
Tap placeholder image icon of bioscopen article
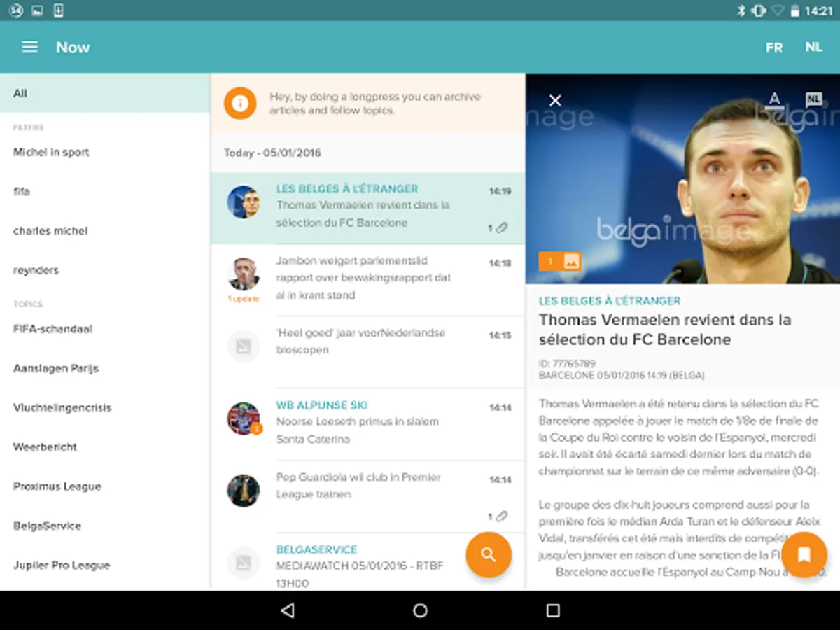(244, 346)
